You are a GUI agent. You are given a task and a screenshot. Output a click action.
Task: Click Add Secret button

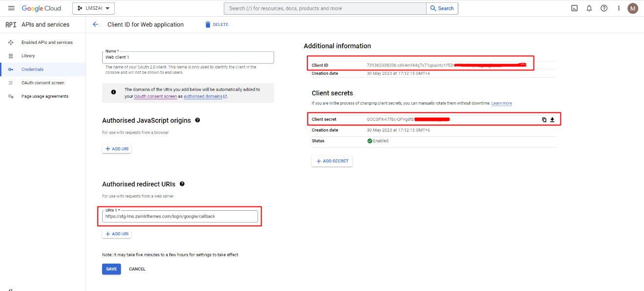(x=332, y=161)
